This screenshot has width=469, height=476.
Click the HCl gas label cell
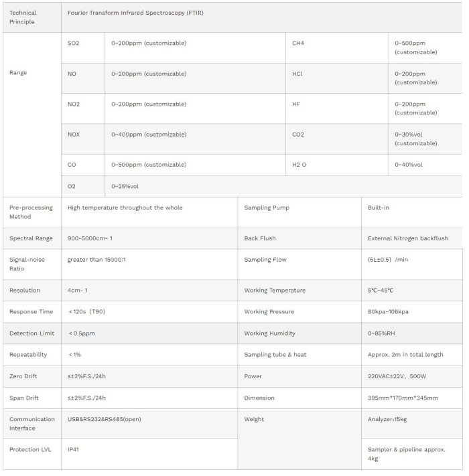297,74
